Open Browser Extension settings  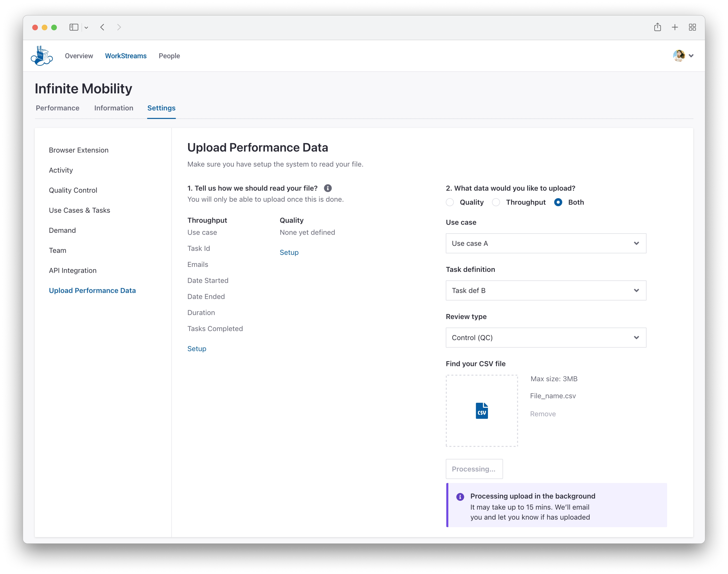click(x=79, y=150)
